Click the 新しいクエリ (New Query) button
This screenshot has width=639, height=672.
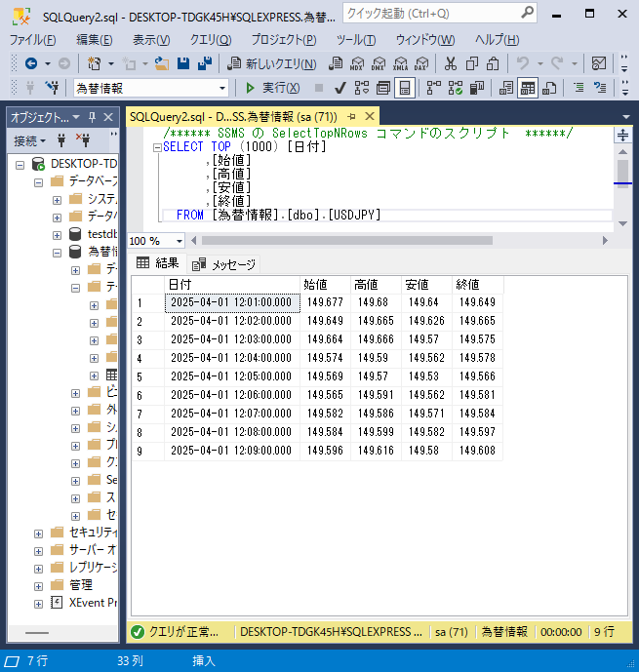pyautogui.click(x=272, y=63)
